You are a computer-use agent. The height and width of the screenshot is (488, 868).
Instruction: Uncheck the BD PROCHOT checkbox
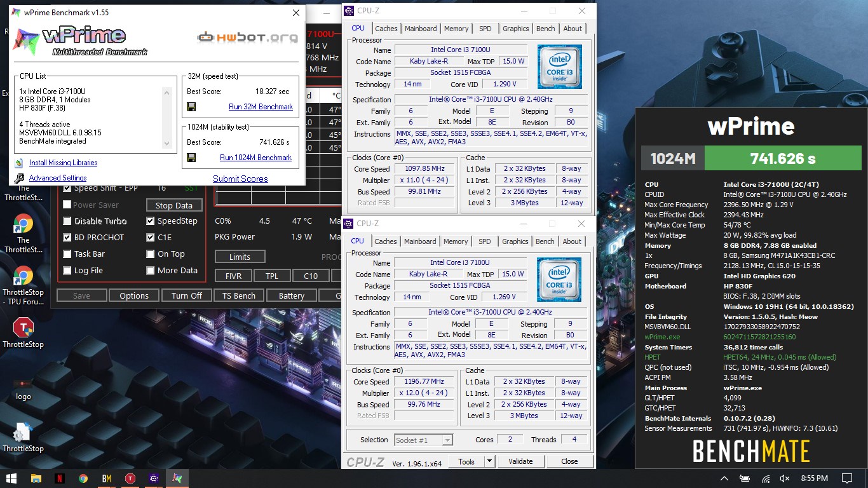[67, 238]
